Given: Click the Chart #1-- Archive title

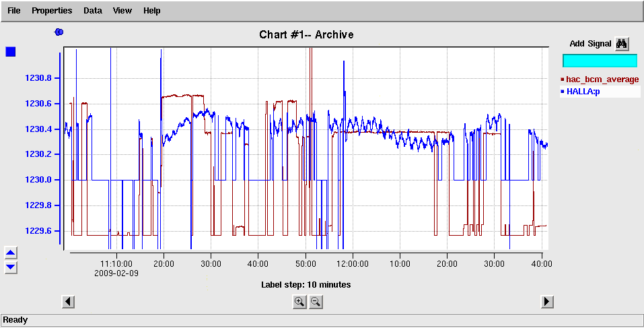Looking at the screenshot, I should point(306,34).
